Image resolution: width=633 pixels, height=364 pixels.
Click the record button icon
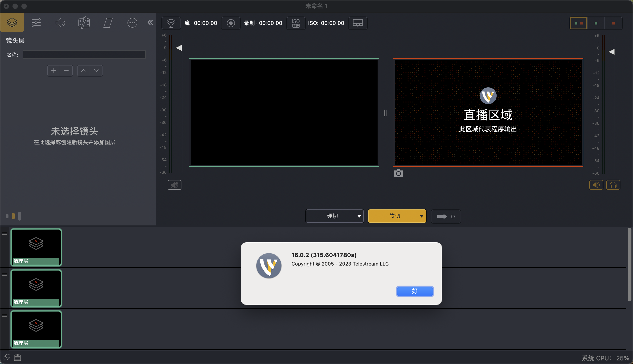tap(231, 23)
